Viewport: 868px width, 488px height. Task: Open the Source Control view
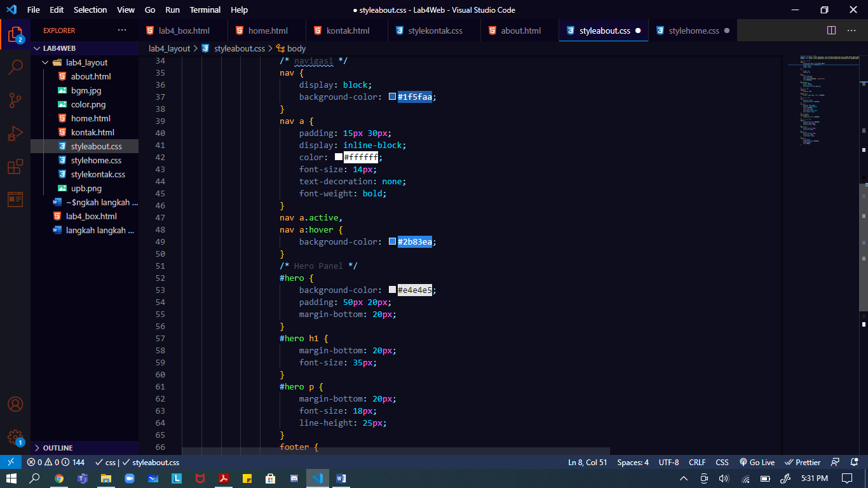(x=15, y=100)
